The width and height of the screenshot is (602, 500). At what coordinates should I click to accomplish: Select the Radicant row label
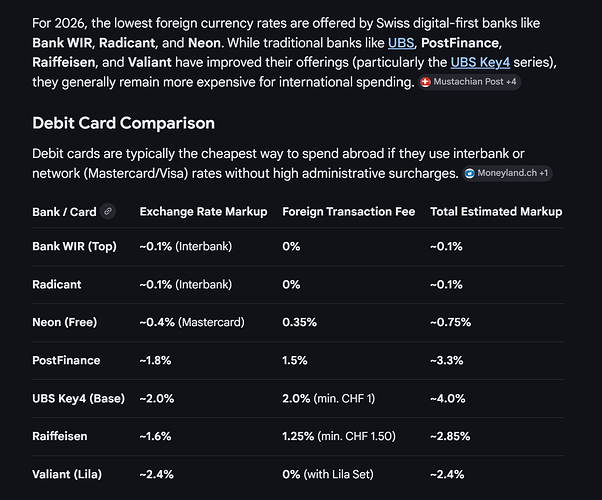[57, 284]
